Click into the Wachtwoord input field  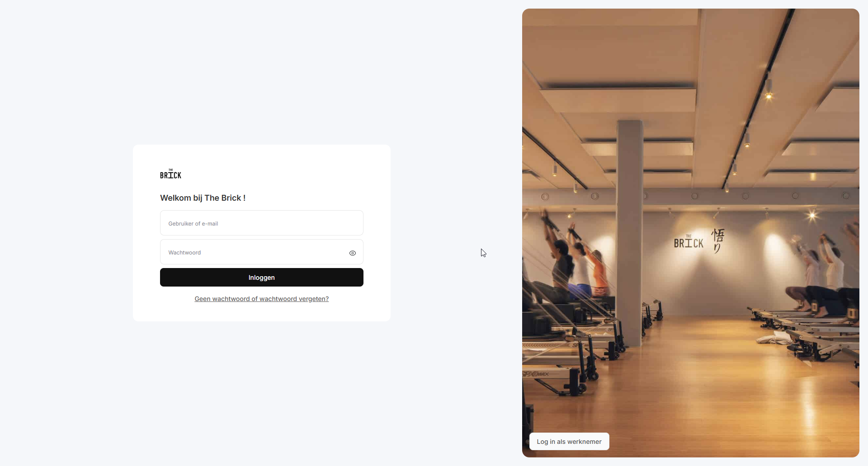point(253,252)
